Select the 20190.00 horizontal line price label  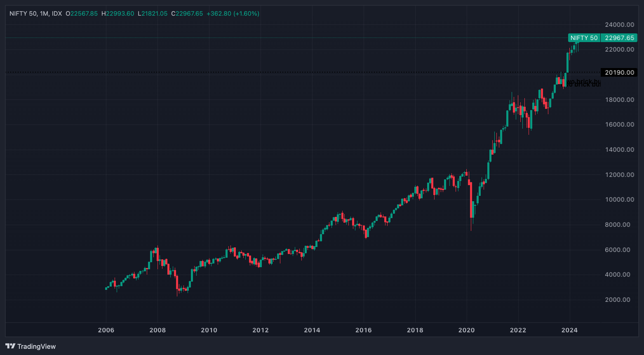pos(619,73)
